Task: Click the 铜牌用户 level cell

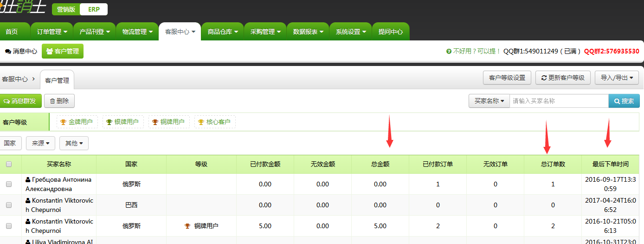Action: [x=201, y=226]
